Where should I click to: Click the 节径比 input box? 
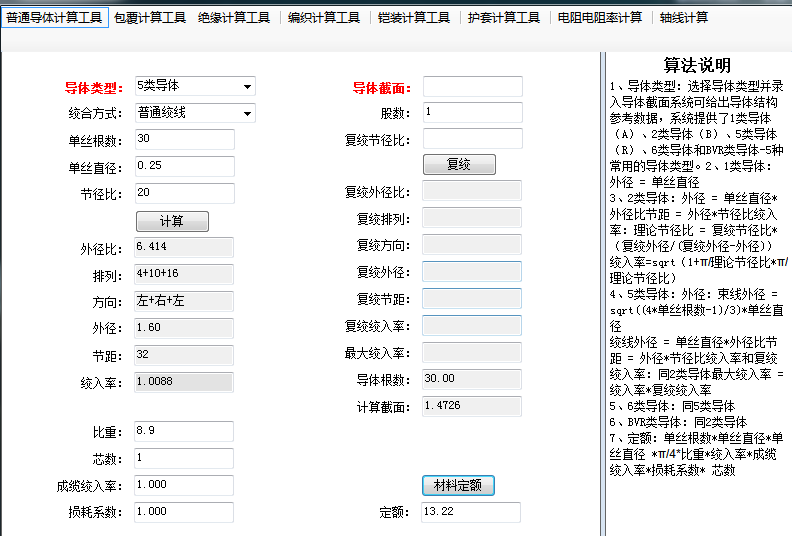coord(184,193)
